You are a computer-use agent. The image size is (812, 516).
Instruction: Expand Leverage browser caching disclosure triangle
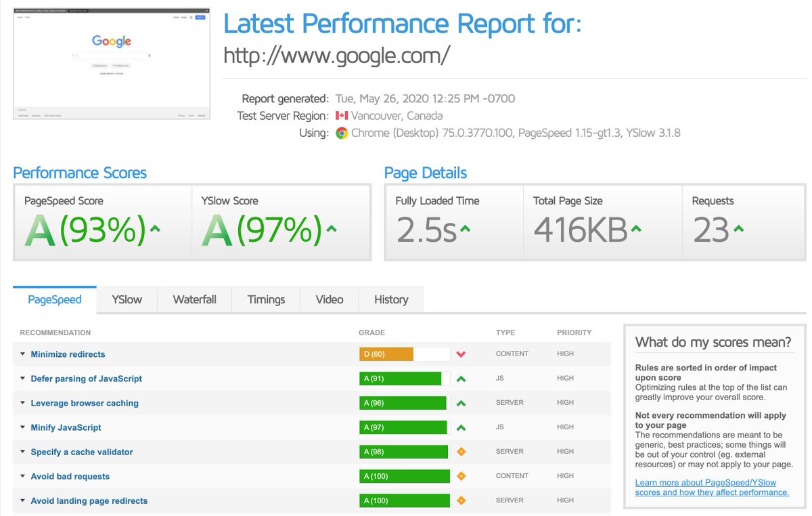22,403
